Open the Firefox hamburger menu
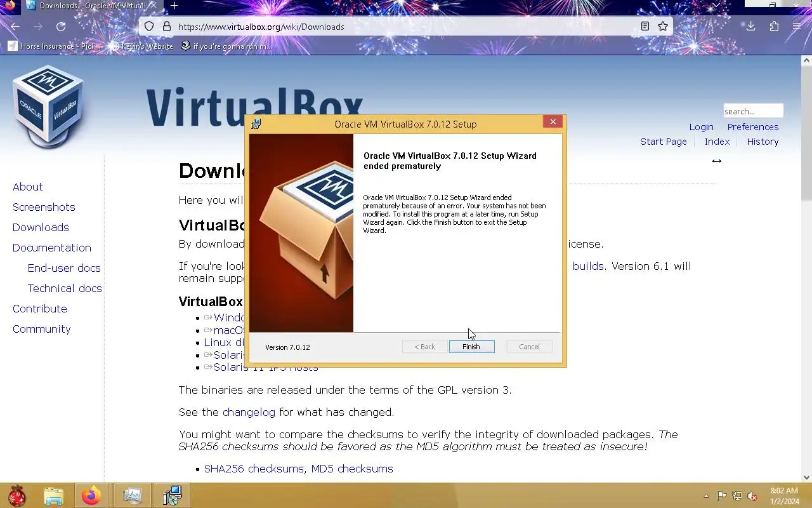This screenshot has height=508, width=812. point(797,27)
